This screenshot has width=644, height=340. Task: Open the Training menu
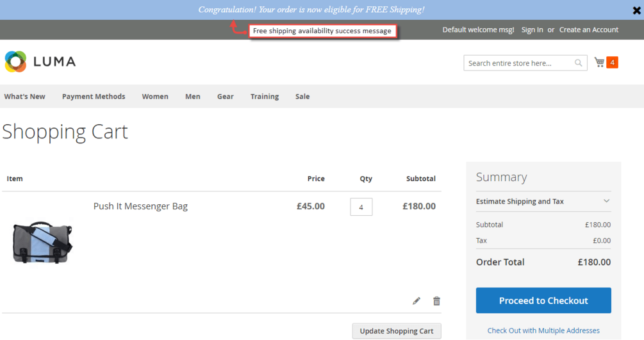click(265, 97)
